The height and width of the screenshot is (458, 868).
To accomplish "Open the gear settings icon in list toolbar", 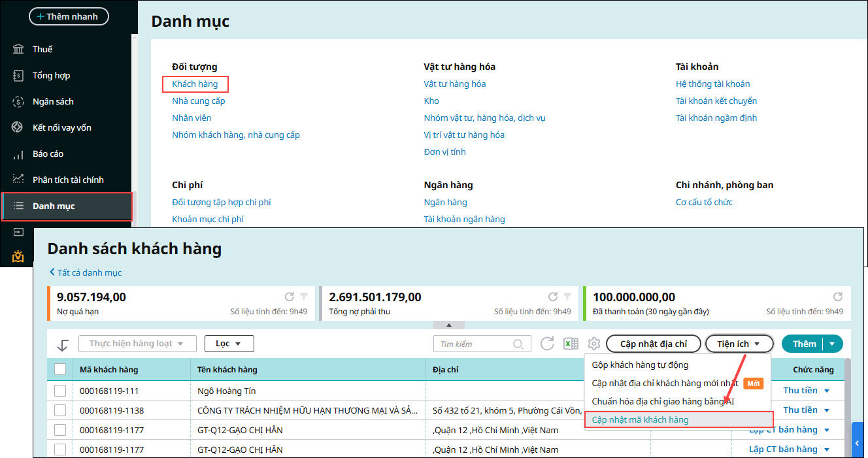I will pos(593,344).
